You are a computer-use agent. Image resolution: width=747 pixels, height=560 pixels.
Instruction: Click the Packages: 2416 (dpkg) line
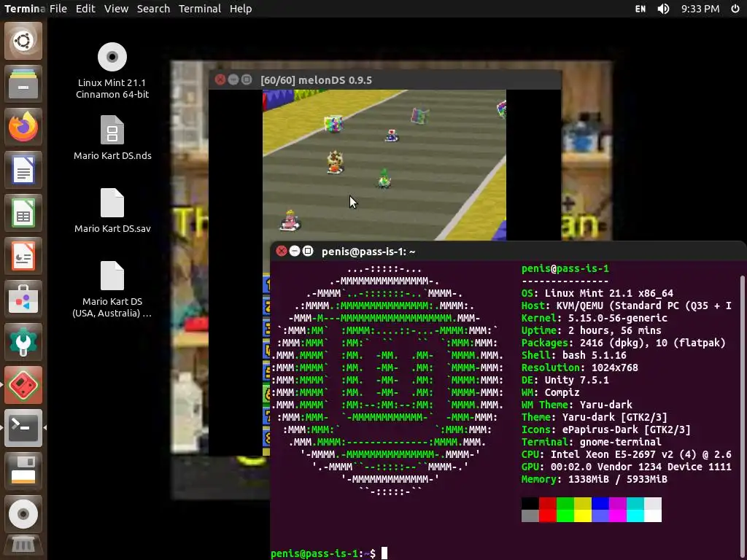coord(624,343)
